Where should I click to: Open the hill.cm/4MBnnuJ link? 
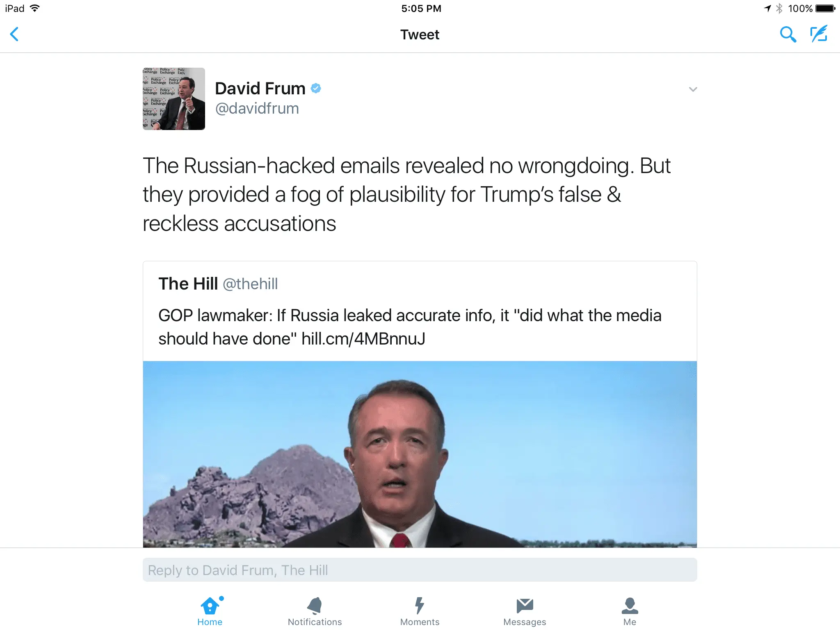[363, 339]
